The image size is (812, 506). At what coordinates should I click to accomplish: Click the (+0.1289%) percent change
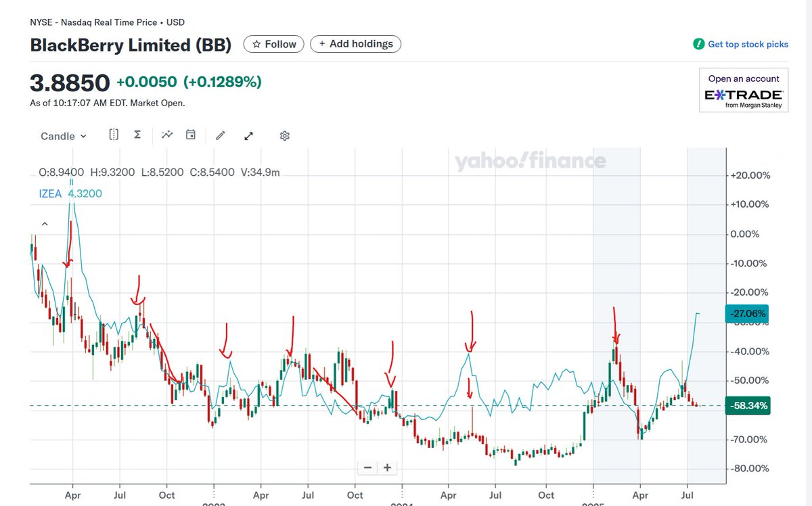point(222,82)
